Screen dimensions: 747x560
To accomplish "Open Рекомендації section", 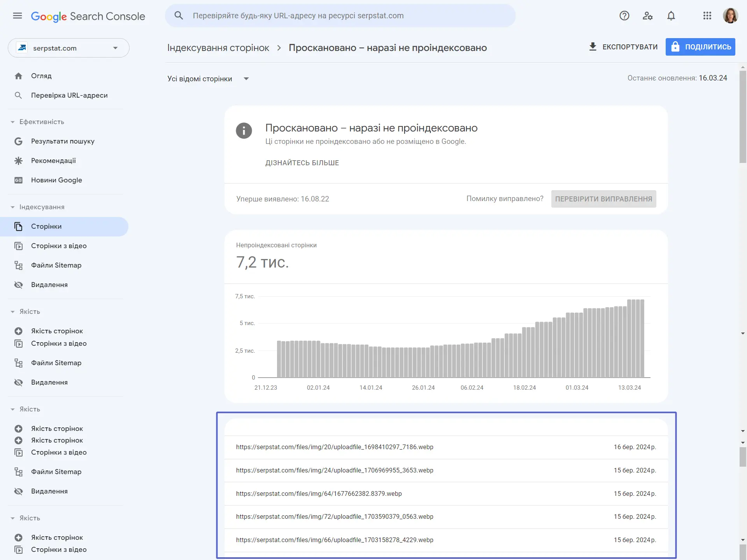I will point(53,161).
